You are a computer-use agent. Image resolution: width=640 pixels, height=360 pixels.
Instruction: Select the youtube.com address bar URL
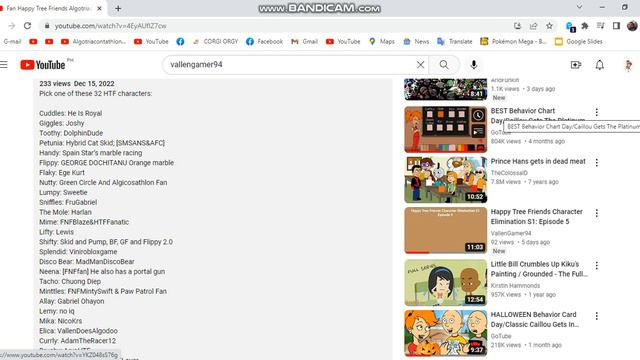(110, 26)
